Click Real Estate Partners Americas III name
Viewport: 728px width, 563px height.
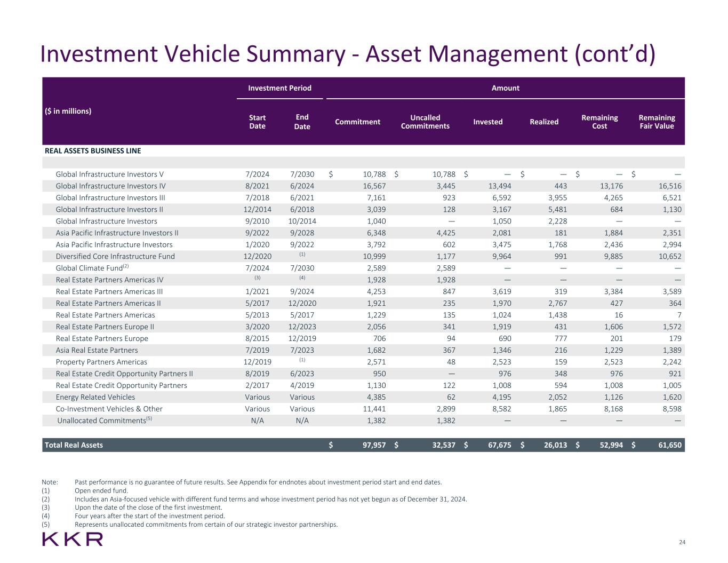pos(109,291)
